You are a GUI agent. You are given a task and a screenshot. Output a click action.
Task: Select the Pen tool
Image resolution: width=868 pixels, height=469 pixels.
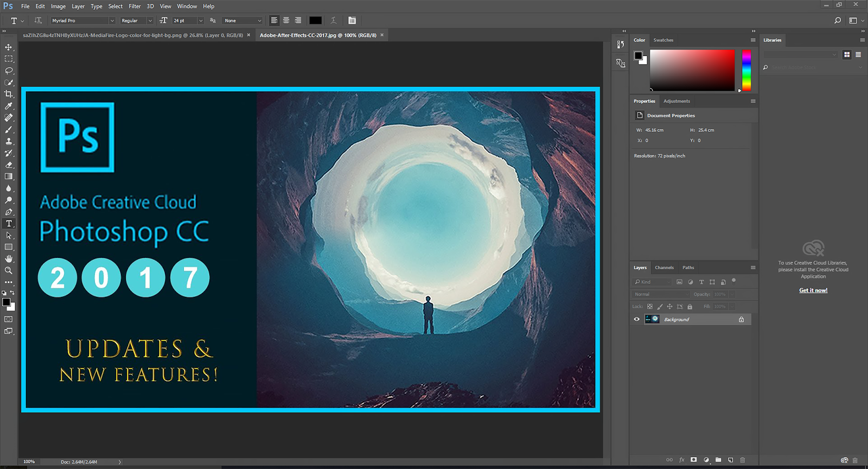(9, 212)
